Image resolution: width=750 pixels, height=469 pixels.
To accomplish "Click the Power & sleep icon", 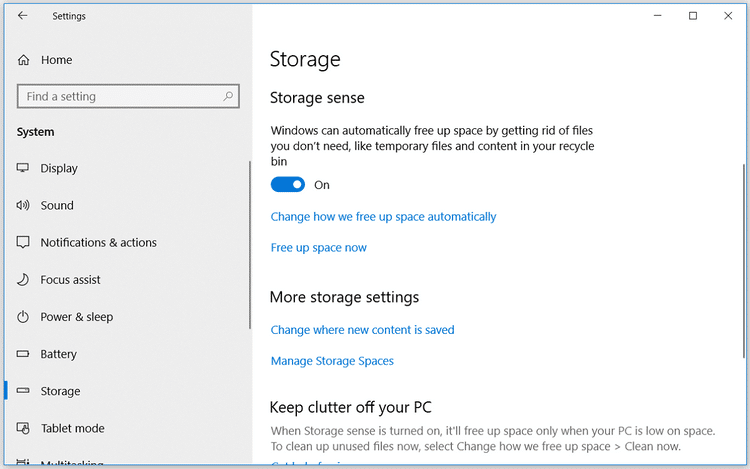I will click(x=22, y=316).
